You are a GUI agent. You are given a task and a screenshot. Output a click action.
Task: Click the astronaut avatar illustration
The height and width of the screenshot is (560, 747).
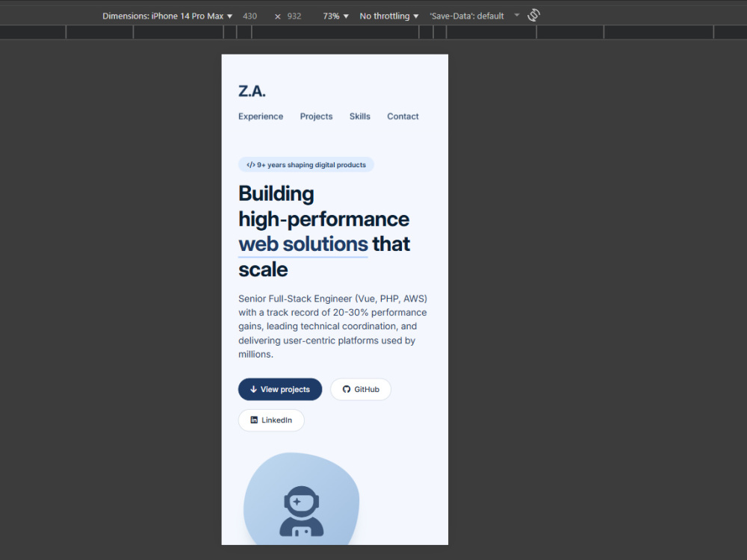click(x=301, y=511)
